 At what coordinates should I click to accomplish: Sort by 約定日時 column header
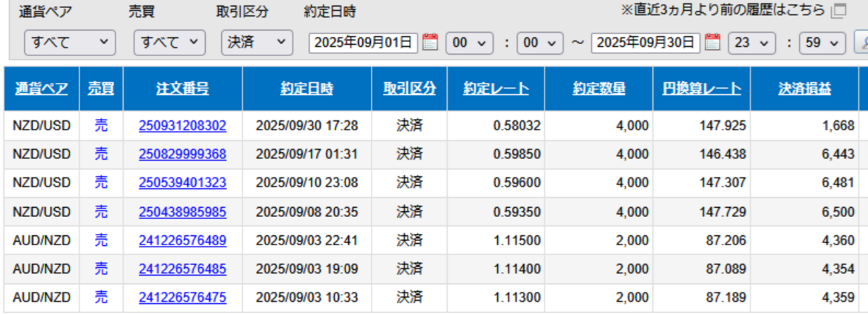point(307,88)
